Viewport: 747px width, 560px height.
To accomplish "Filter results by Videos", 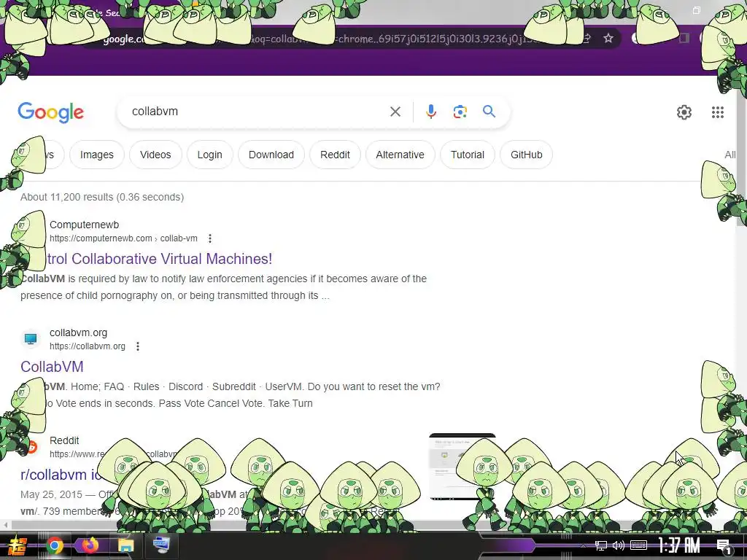I will click(155, 155).
